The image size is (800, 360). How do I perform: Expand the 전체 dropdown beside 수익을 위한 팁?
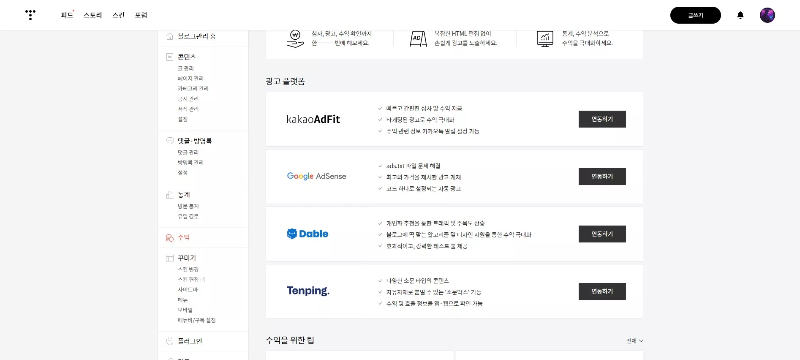click(x=635, y=341)
